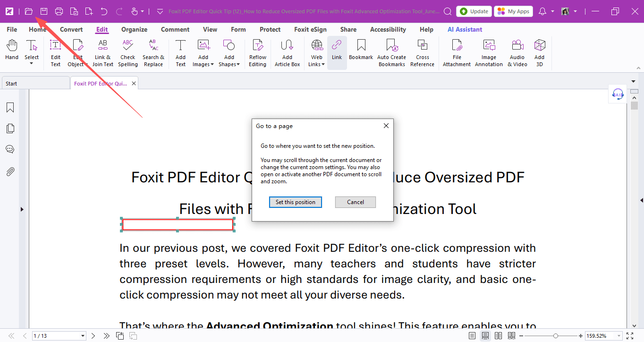Activate the Edit Text tool

56,53
